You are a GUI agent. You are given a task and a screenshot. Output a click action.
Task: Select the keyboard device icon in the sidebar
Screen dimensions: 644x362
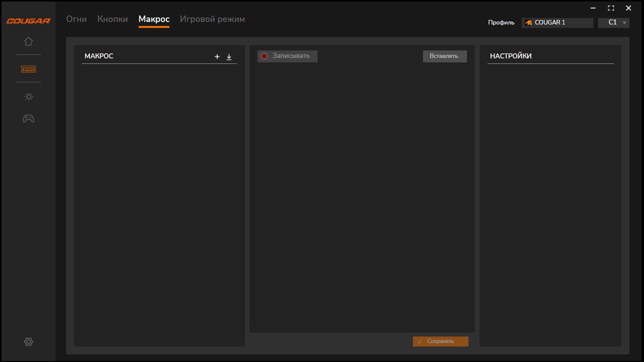tap(28, 69)
